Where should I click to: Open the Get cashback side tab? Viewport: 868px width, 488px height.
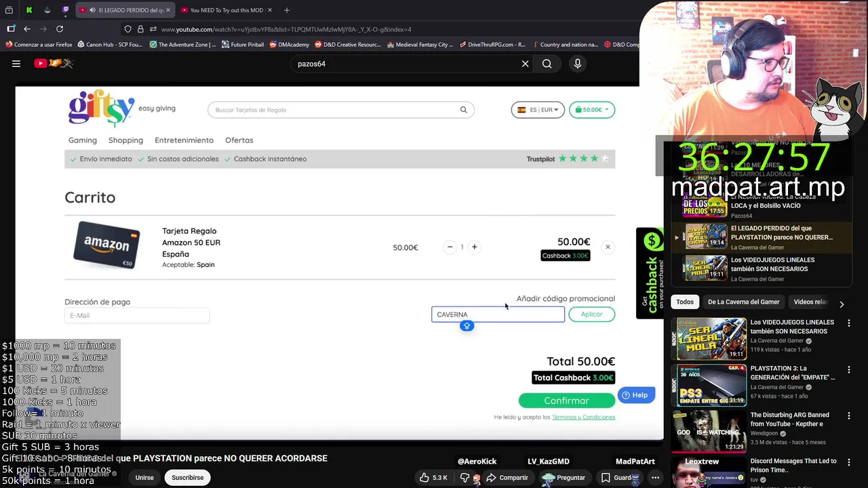(x=650, y=272)
